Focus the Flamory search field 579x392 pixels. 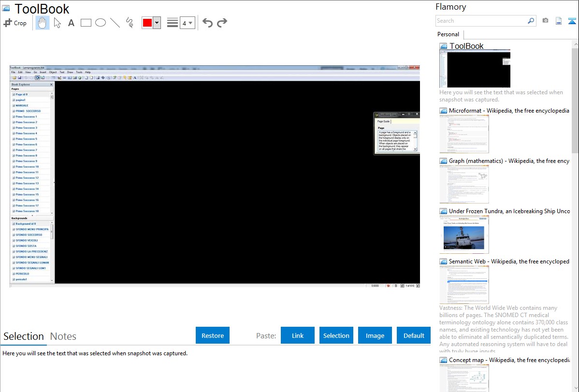(x=481, y=21)
